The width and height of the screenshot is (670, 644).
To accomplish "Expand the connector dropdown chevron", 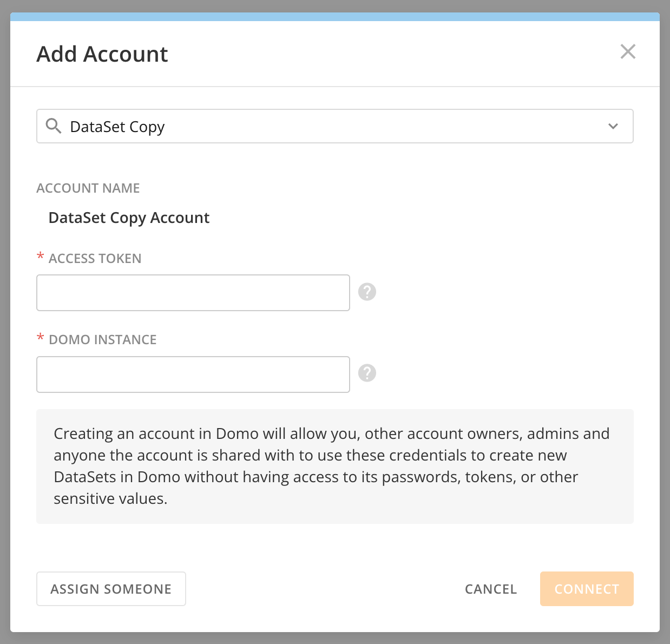I will (x=613, y=127).
